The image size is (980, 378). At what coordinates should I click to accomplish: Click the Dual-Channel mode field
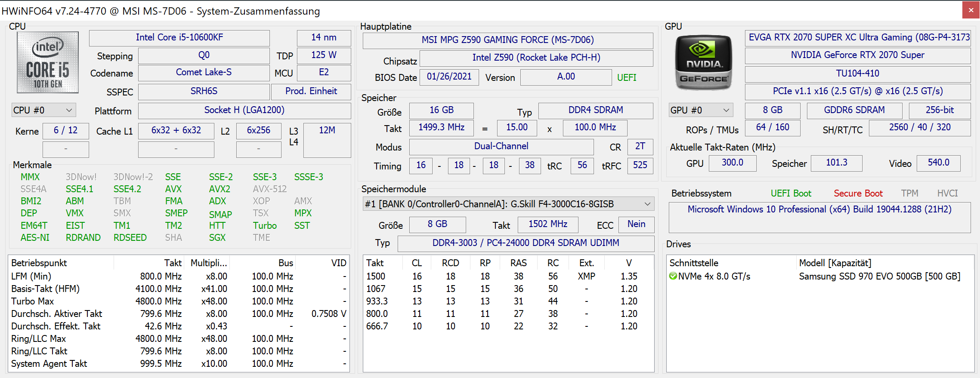pos(501,146)
